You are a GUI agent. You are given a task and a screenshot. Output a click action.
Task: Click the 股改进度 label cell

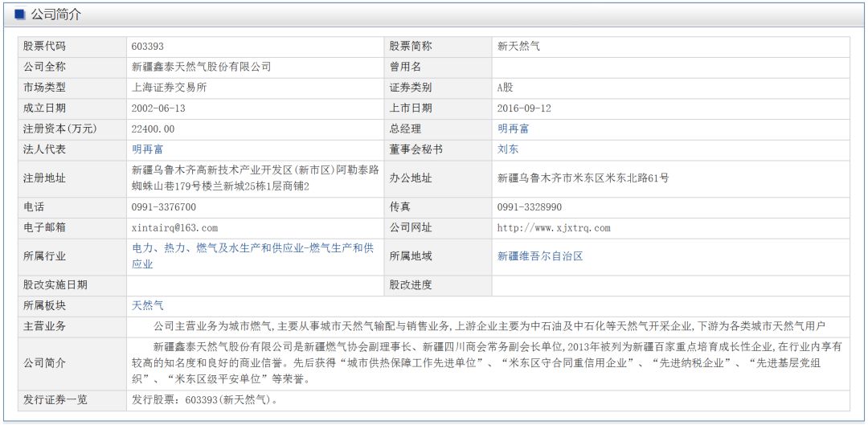438,285
